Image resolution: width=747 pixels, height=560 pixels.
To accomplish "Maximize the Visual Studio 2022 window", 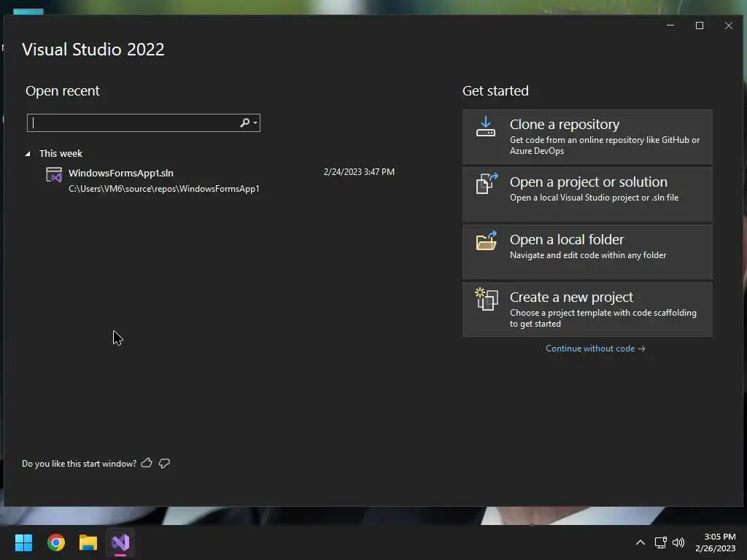I will (x=700, y=26).
